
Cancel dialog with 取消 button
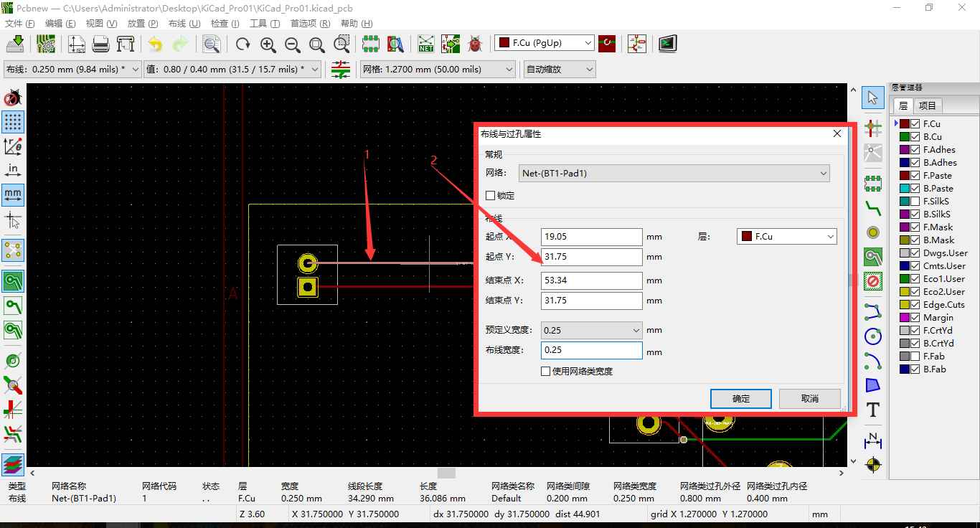(810, 399)
